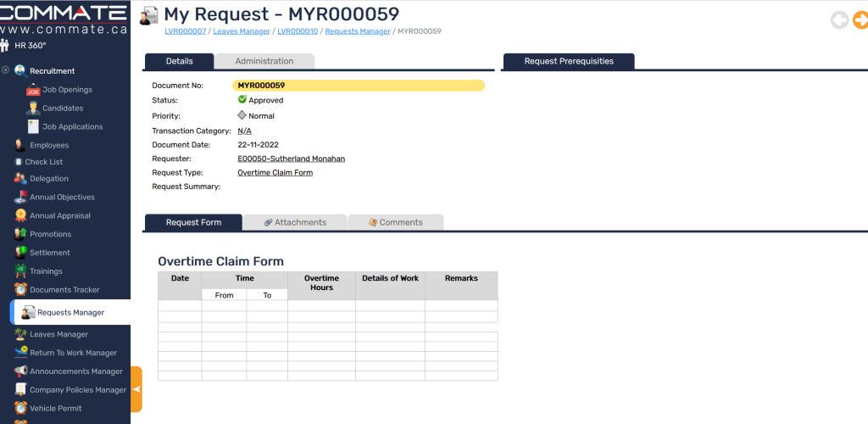Switch to the Administration tab

tap(264, 61)
